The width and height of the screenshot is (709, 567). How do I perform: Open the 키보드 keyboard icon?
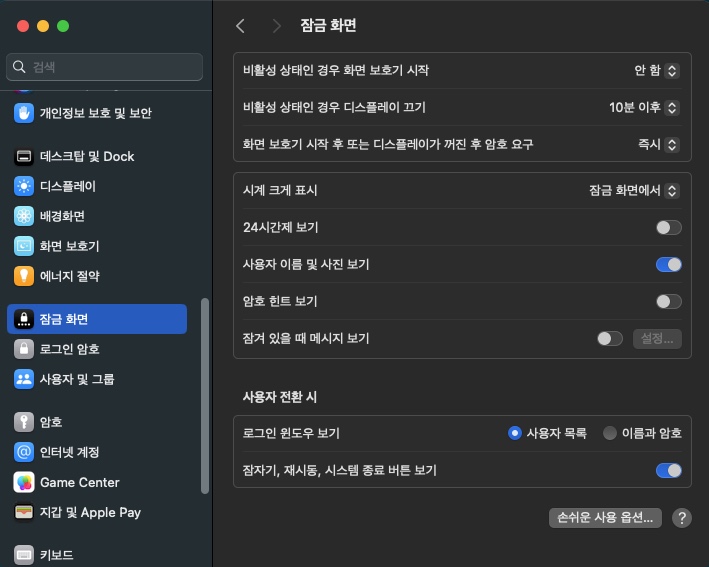24,555
